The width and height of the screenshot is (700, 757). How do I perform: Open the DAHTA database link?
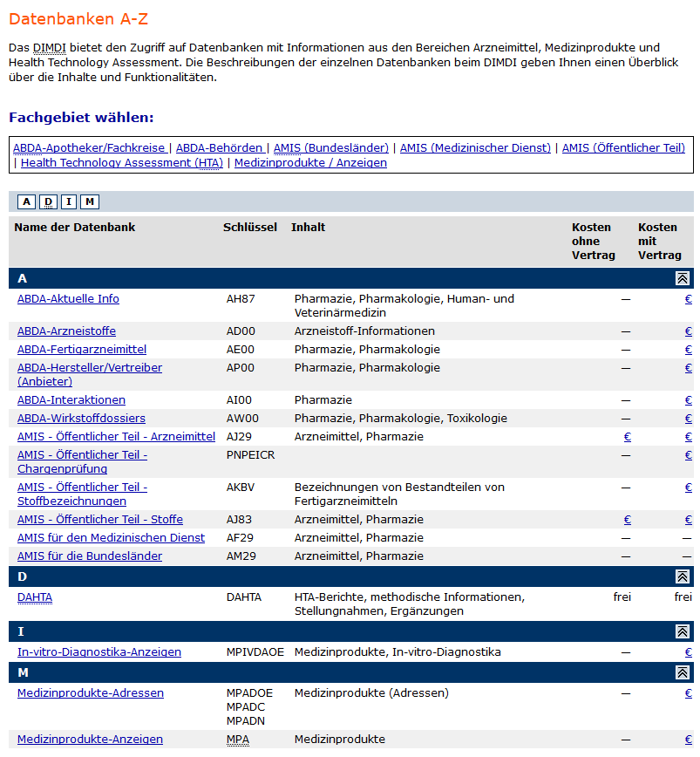[x=35, y=597]
